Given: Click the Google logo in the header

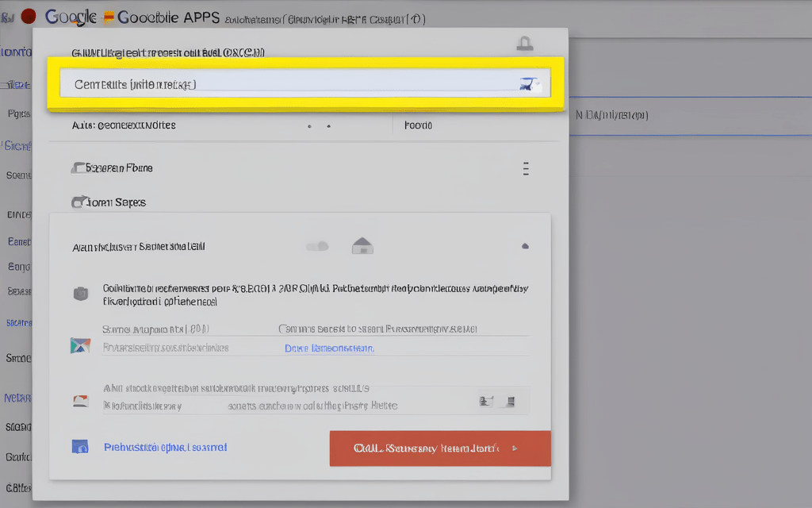Looking at the screenshot, I should coord(71,17).
